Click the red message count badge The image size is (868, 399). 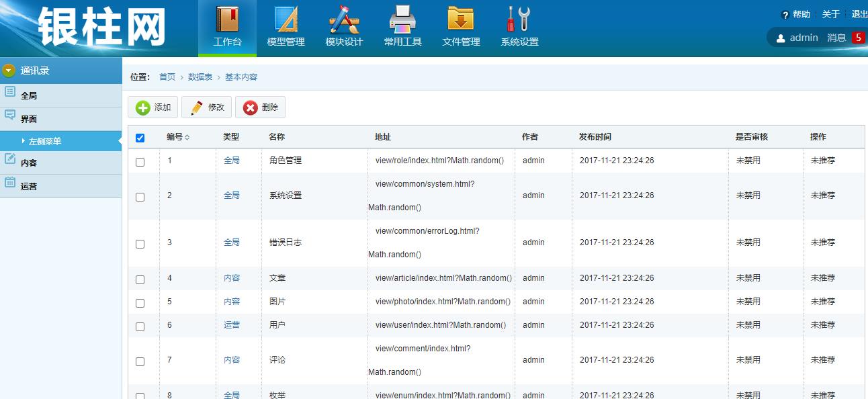[x=858, y=38]
